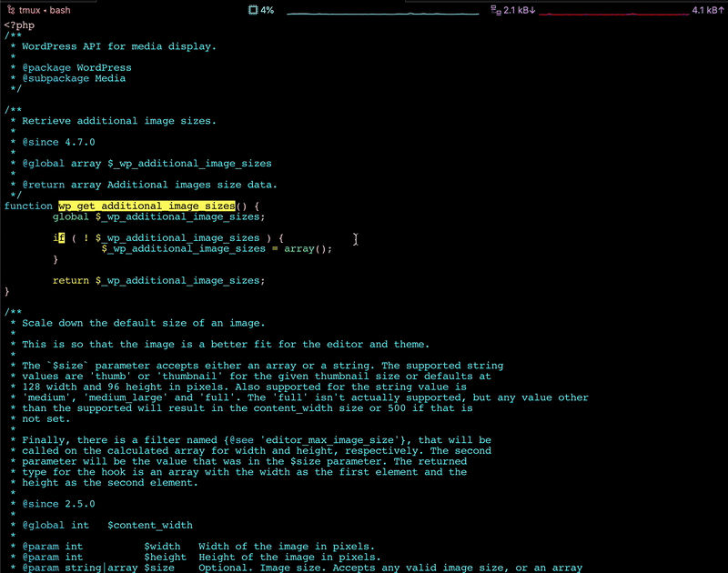Select the '@since 4.7.0' tag
The width and height of the screenshot is (728, 573).
click(x=58, y=143)
